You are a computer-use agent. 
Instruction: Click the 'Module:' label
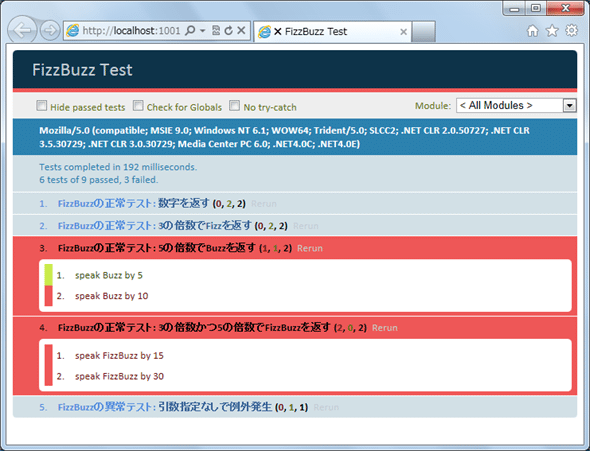433,106
